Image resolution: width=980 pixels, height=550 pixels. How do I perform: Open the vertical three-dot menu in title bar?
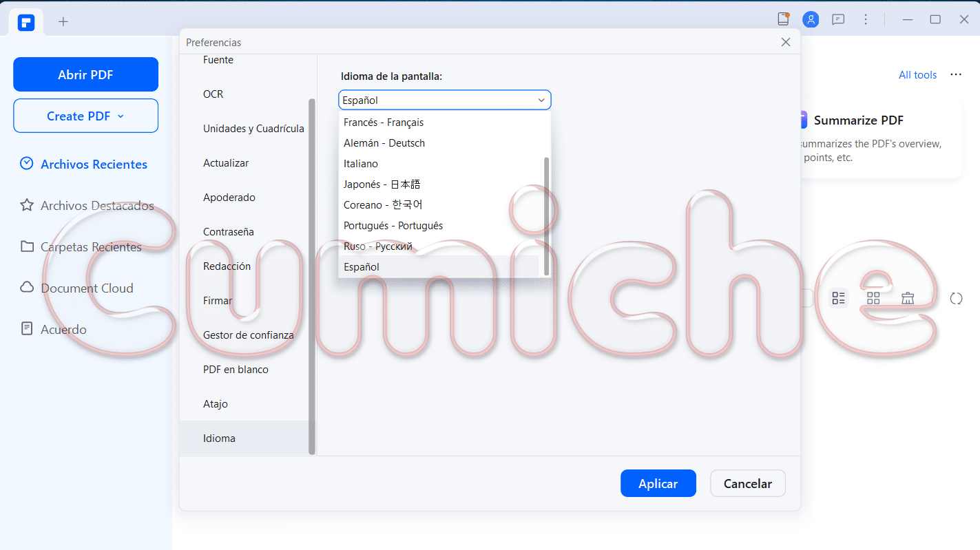[x=866, y=19]
